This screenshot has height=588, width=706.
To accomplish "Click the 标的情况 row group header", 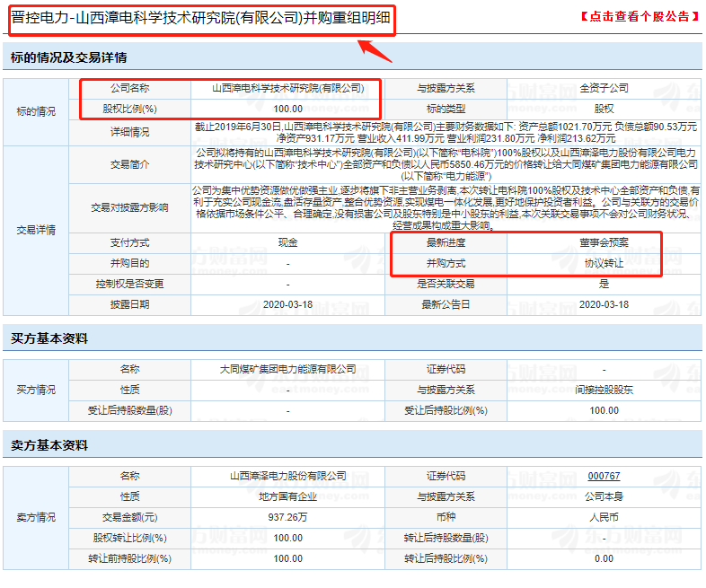I will (36, 111).
